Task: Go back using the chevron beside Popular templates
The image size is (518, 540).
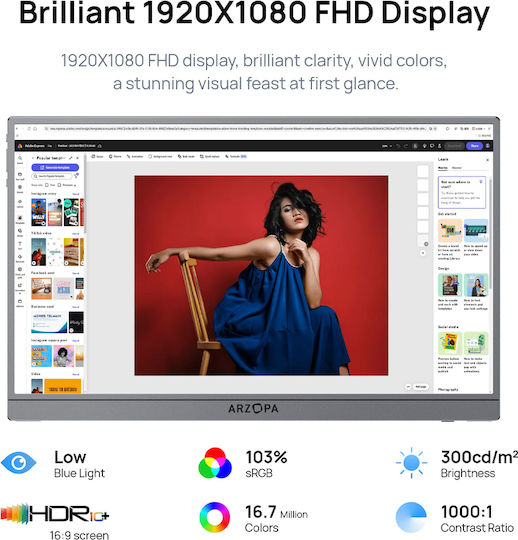Action: click(33, 158)
